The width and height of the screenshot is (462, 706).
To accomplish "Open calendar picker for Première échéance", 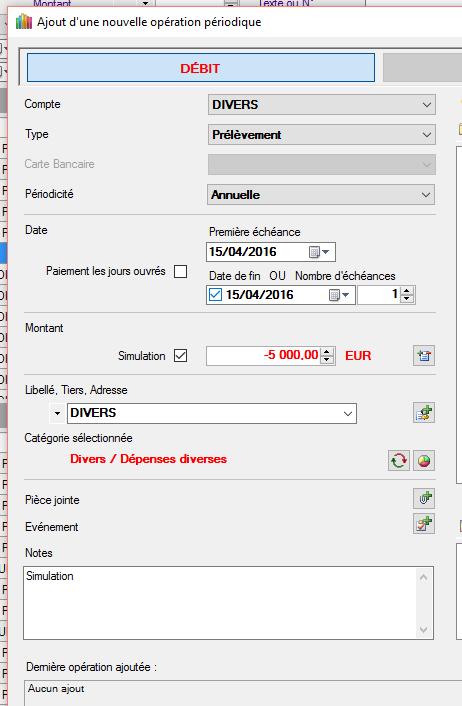I will 319,252.
